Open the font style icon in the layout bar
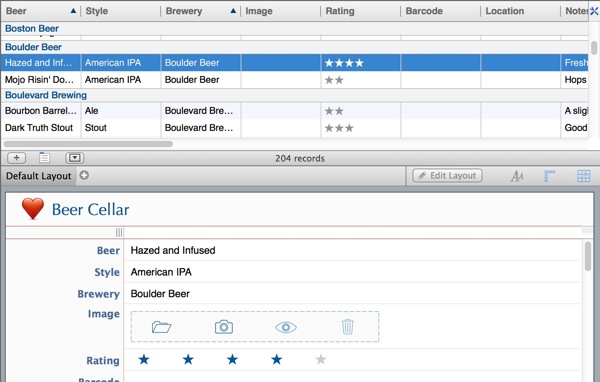600x382 pixels. point(517,176)
